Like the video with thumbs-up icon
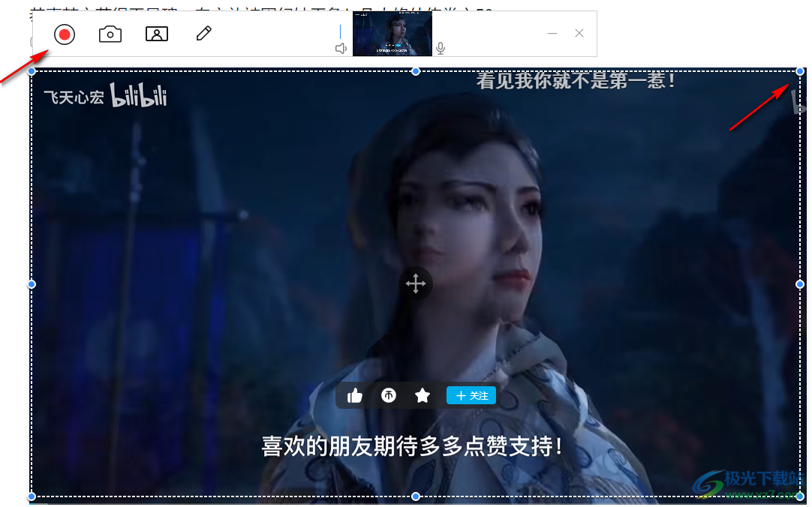This screenshot has height=507, width=812. [x=355, y=396]
